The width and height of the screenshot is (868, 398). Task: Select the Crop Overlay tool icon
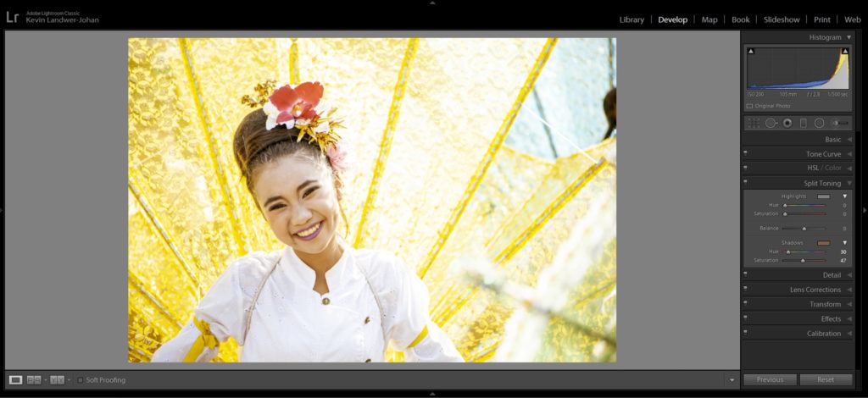754,123
